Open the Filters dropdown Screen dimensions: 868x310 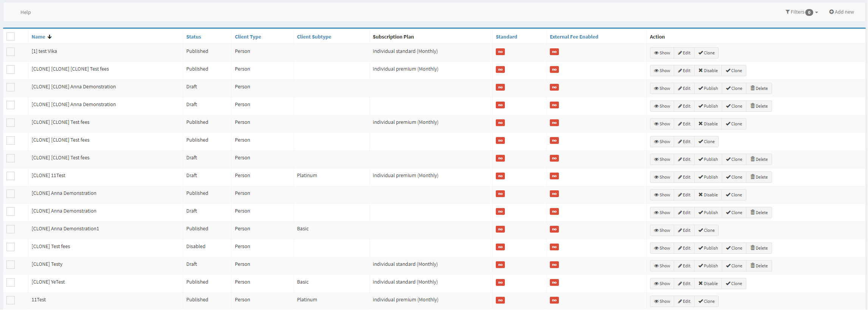(x=801, y=12)
